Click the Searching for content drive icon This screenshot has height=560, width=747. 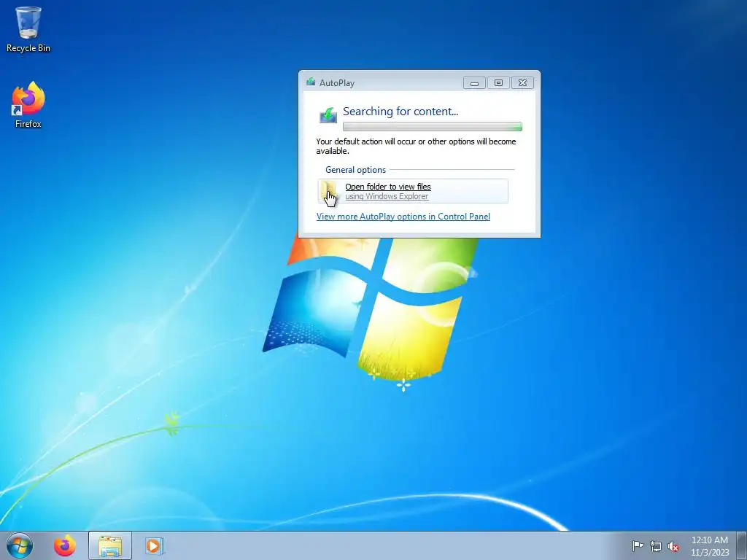tap(328, 114)
